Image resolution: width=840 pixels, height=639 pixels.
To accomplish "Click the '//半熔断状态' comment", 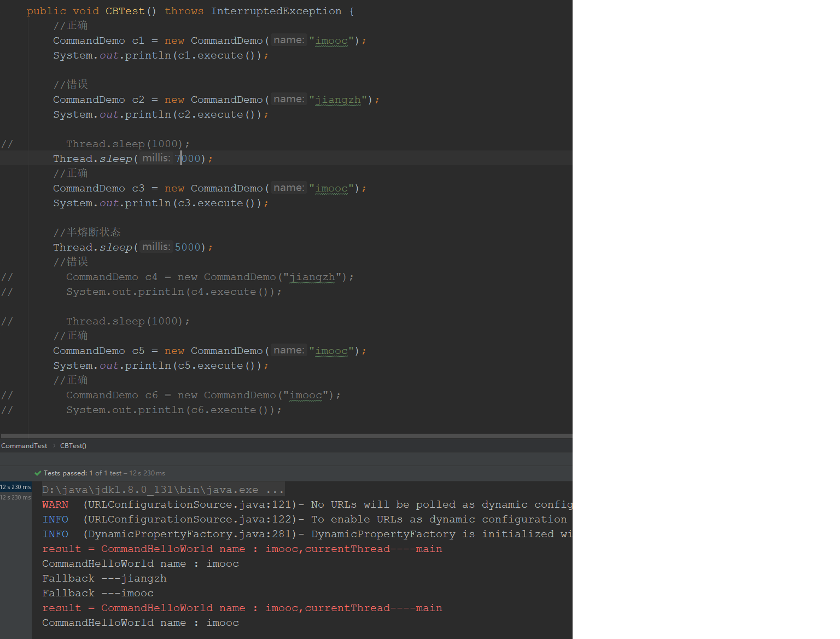I will (x=87, y=233).
